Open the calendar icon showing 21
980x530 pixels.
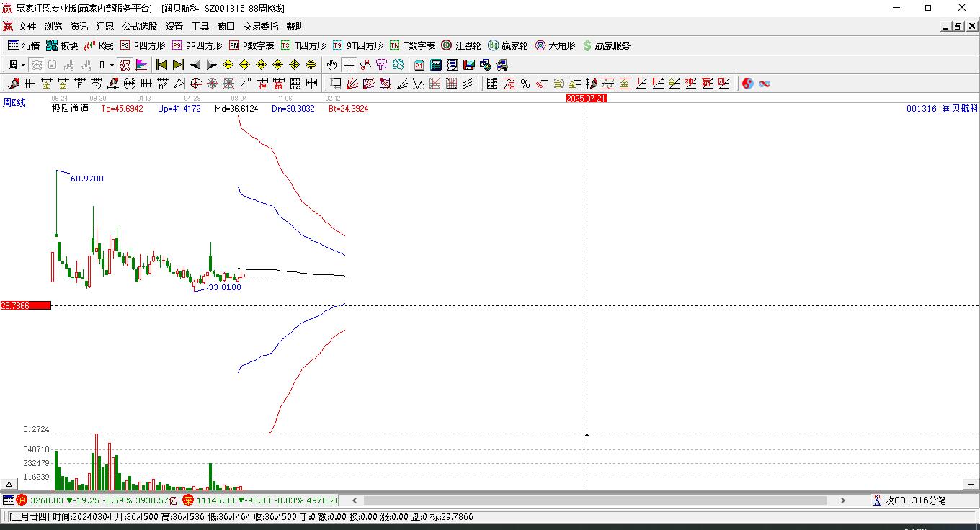419,65
